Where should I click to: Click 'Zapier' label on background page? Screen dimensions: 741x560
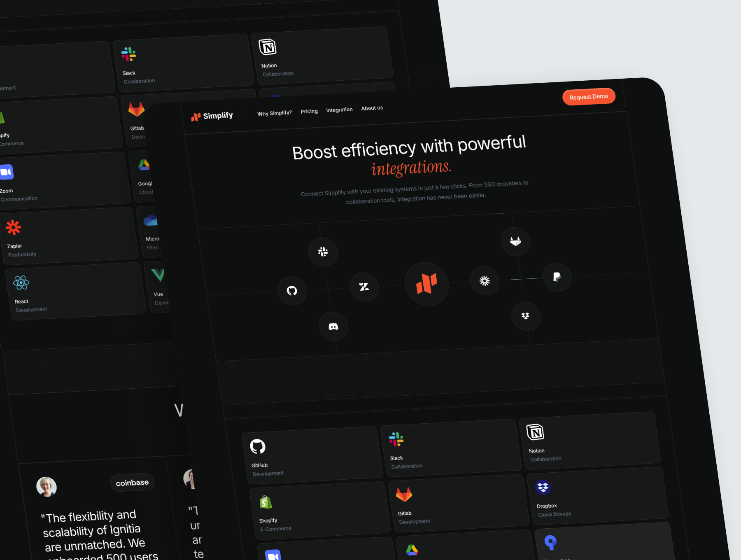click(x=14, y=246)
